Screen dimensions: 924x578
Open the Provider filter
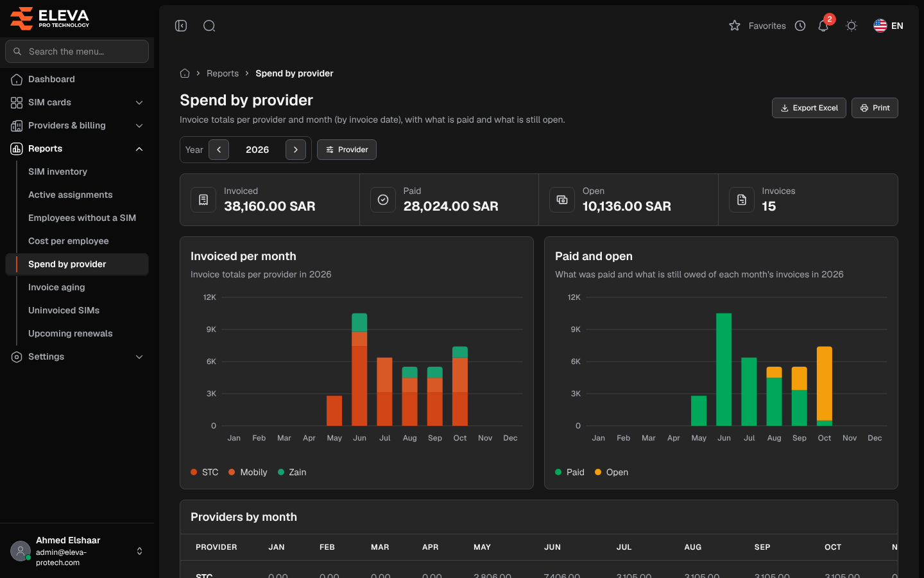pyautogui.click(x=346, y=150)
